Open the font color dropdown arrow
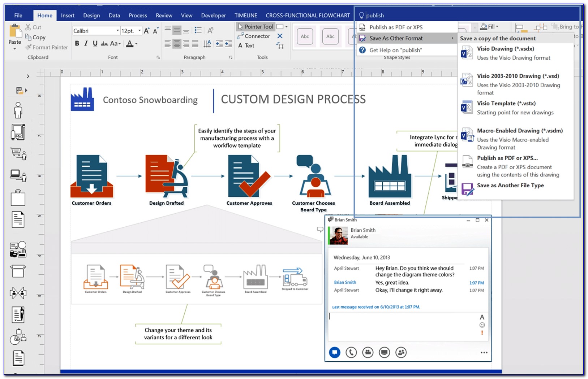Screen dimensions: 588x379 136,44
